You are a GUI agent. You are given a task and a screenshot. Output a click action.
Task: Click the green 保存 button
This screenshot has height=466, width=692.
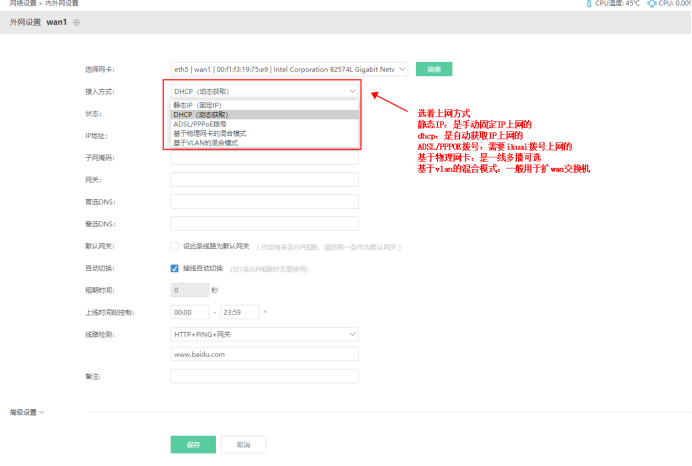[x=193, y=443]
